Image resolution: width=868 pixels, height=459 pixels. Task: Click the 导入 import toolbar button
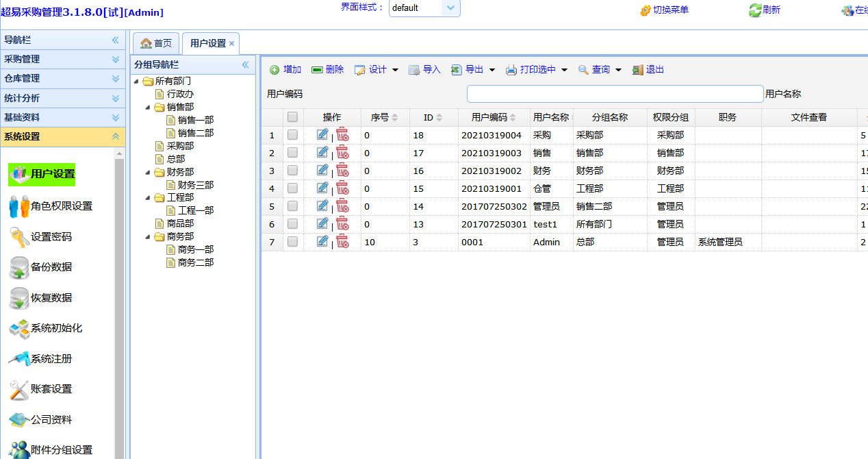coord(424,70)
